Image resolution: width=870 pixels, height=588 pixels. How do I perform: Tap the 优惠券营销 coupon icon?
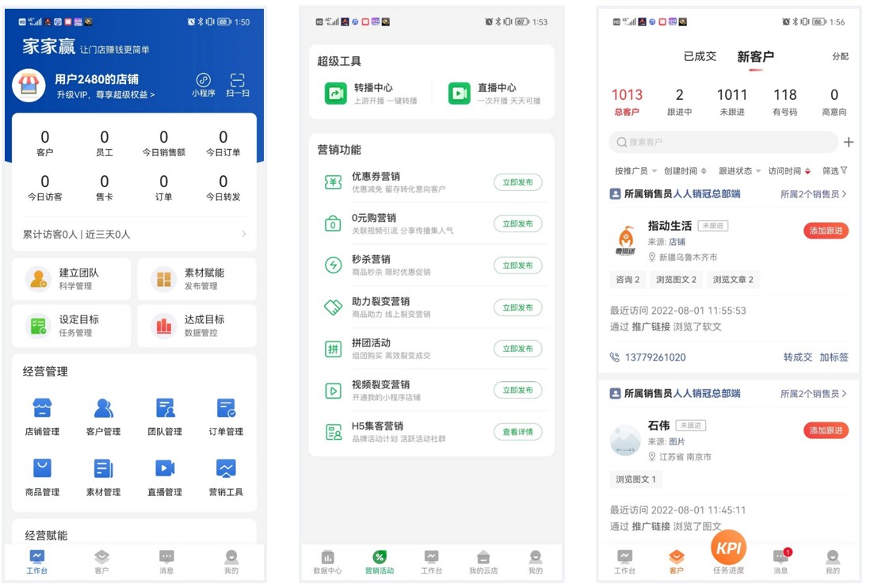(333, 182)
